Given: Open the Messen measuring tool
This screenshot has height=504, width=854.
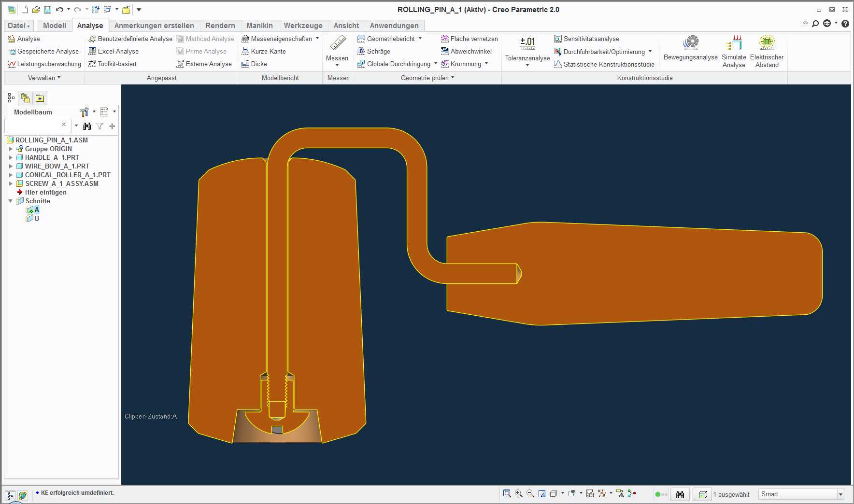Looking at the screenshot, I should point(337,50).
